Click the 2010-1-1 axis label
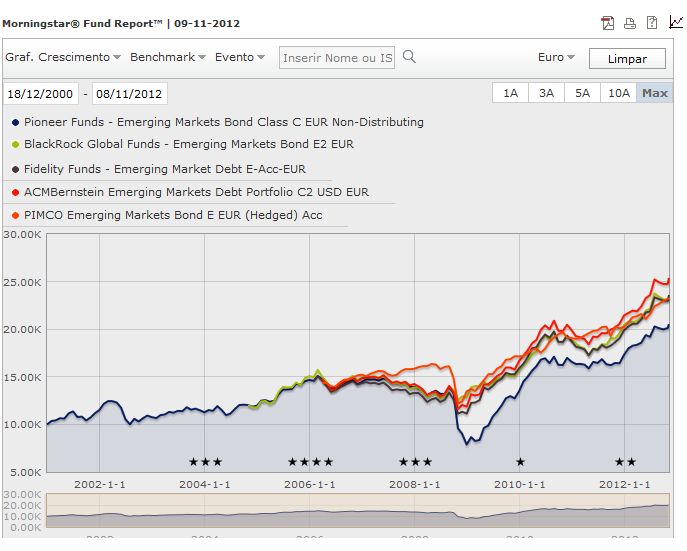The image size is (687, 551). (520, 484)
